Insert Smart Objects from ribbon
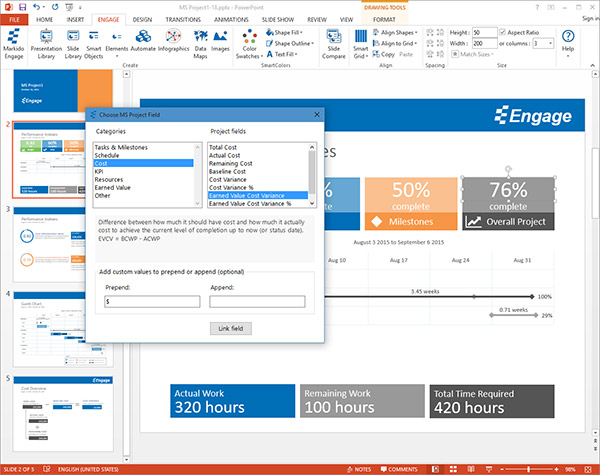600x475 pixels. coord(93,43)
